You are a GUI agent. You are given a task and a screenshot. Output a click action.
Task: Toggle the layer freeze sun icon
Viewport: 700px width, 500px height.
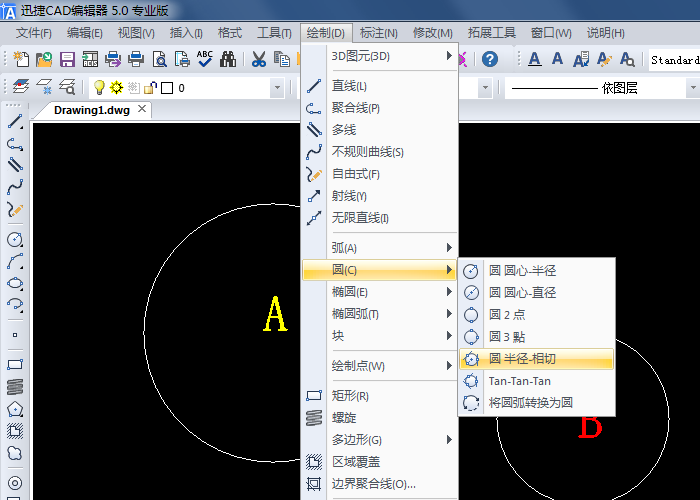coord(116,88)
